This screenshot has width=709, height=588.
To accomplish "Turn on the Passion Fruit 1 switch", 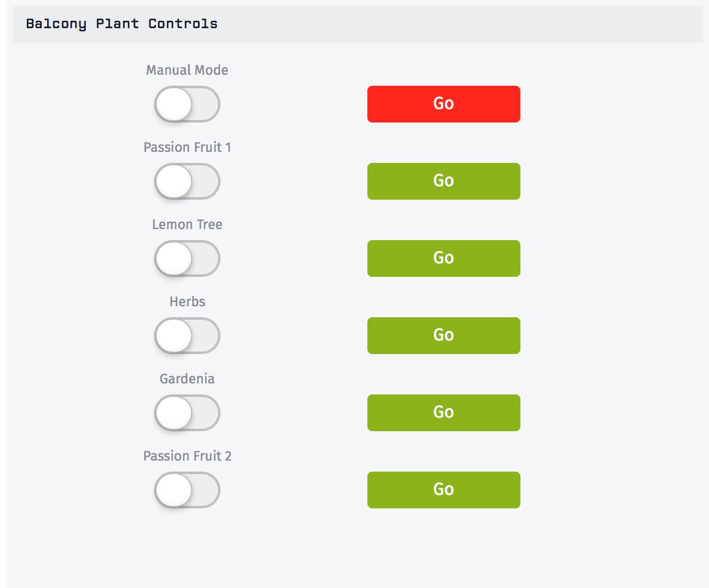I will click(x=187, y=181).
